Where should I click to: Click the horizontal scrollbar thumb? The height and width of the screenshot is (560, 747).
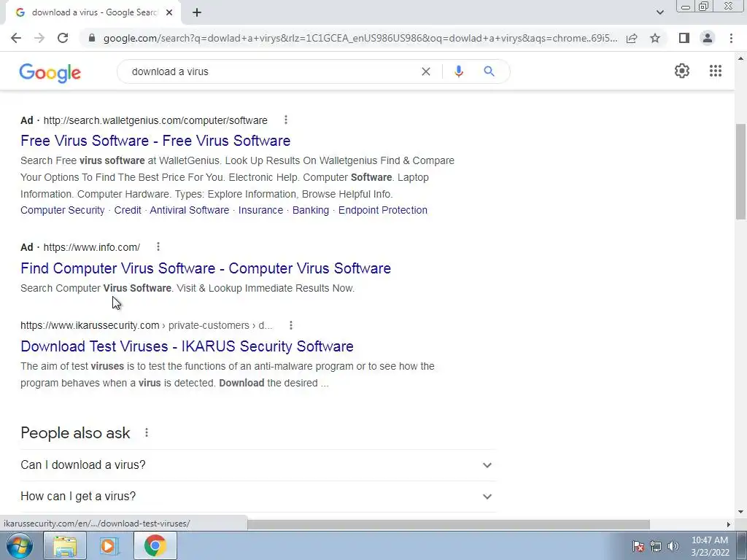tap(448, 524)
